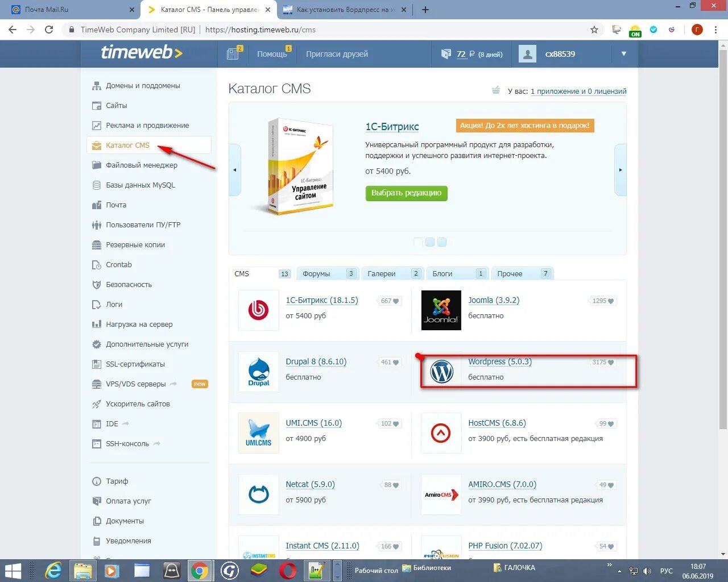Switch to the Галереи tab

394,273
